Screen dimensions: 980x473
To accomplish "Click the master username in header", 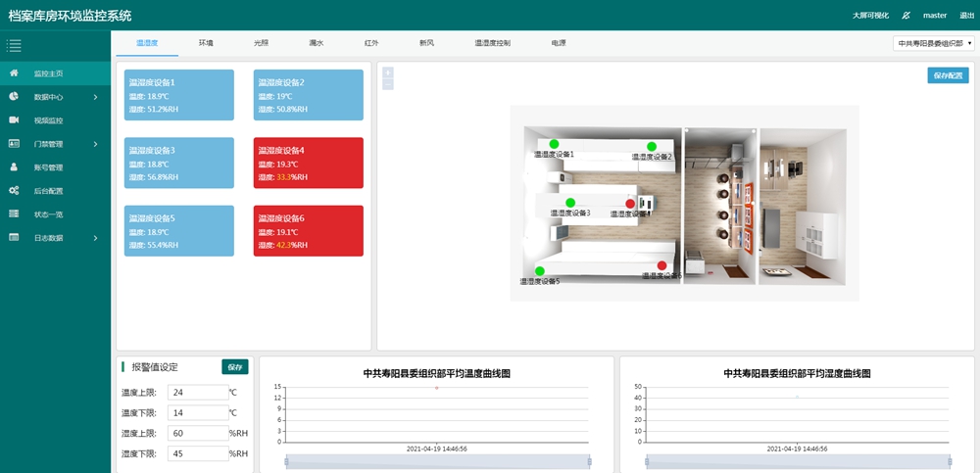I will coord(935,15).
